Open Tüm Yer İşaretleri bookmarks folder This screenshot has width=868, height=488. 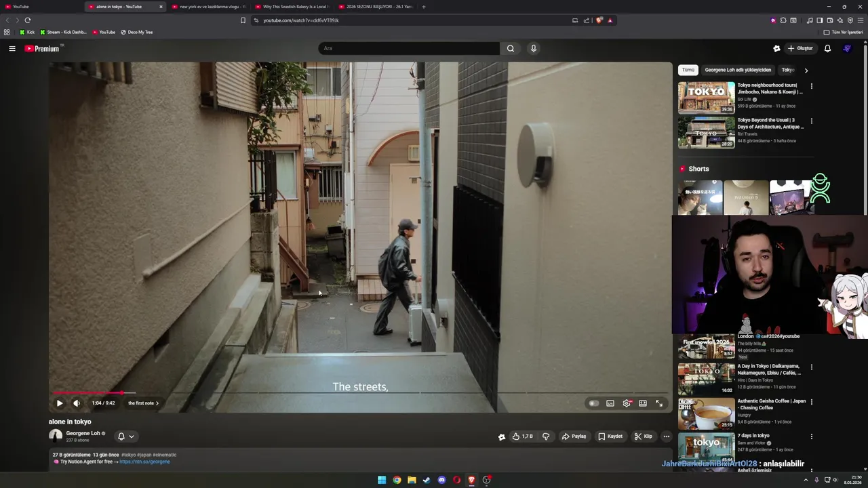tap(844, 32)
